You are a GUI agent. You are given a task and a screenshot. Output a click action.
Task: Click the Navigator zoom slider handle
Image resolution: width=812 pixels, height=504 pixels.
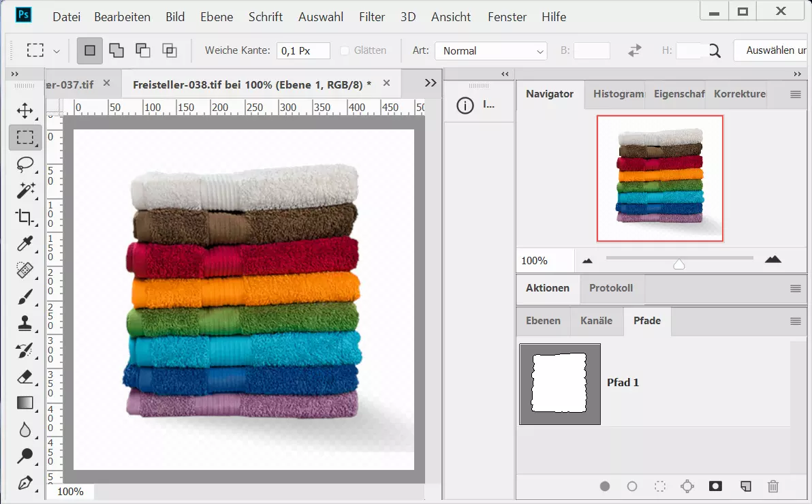point(678,264)
